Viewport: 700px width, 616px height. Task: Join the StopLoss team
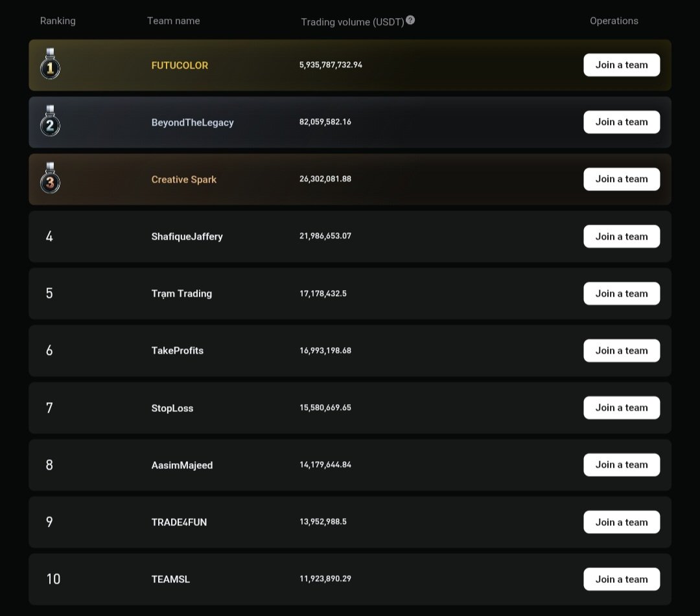pos(622,407)
